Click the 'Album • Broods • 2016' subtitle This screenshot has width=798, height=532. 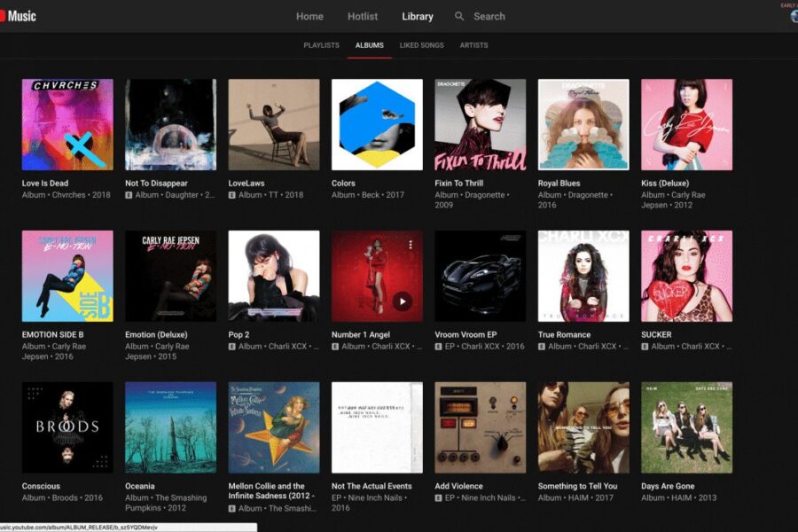click(62, 498)
